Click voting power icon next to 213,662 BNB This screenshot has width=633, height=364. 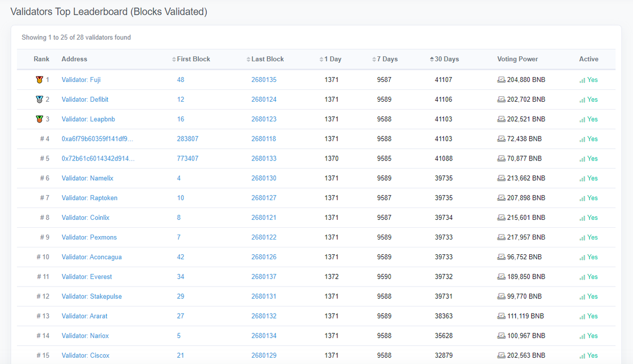tap(501, 178)
